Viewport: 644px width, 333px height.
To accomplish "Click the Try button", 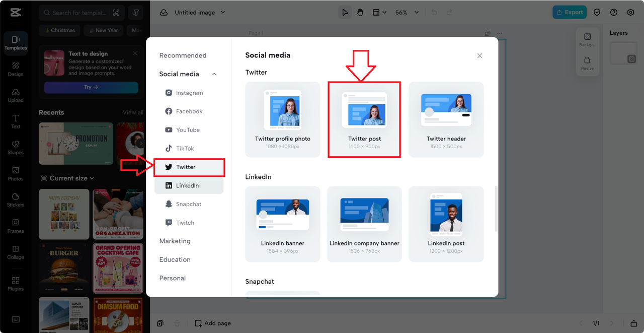I will click(91, 87).
